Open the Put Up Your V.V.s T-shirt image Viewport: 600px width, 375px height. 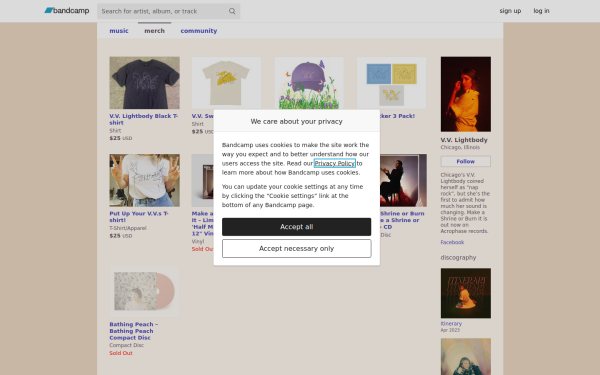coord(145,180)
